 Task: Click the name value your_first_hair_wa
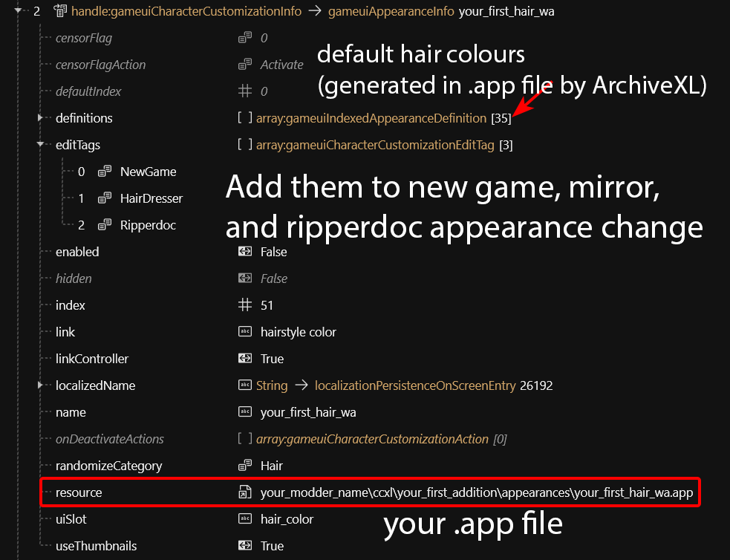307,412
